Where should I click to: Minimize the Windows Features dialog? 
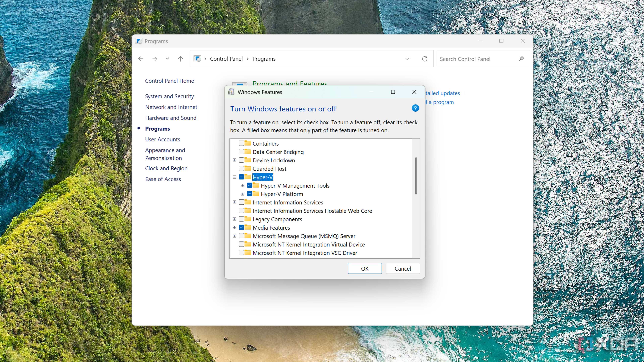tap(372, 92)
